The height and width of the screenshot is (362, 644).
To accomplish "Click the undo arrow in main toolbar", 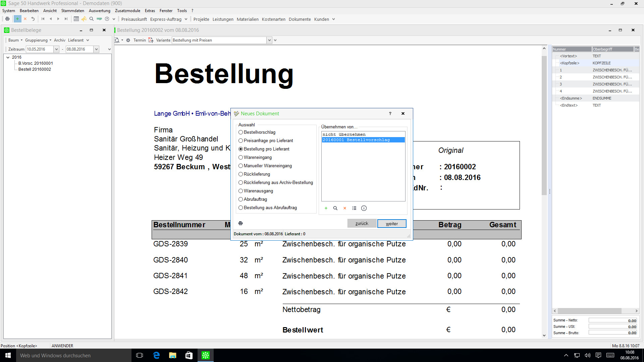I will pos(33,19).
